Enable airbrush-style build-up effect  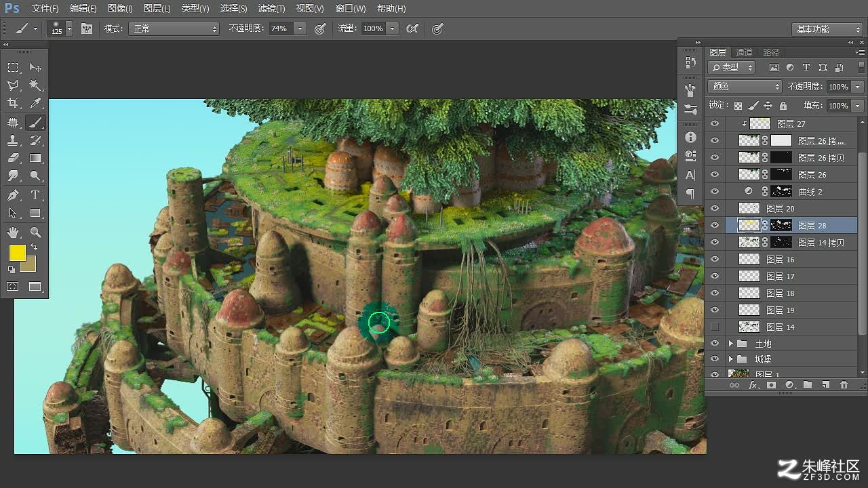pos(412,28)
